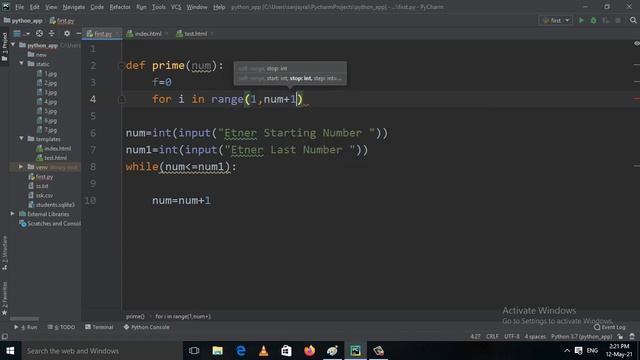Run with coverage icon in toolbar
The image size is (640, 360).
pos(606,20)
